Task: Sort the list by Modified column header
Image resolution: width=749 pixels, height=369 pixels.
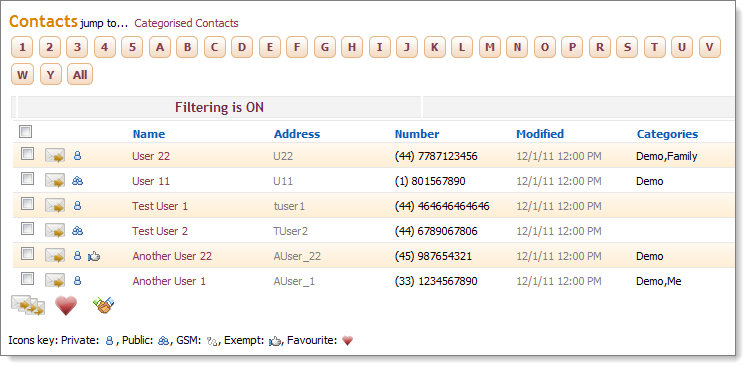Action: pos(540,134)
